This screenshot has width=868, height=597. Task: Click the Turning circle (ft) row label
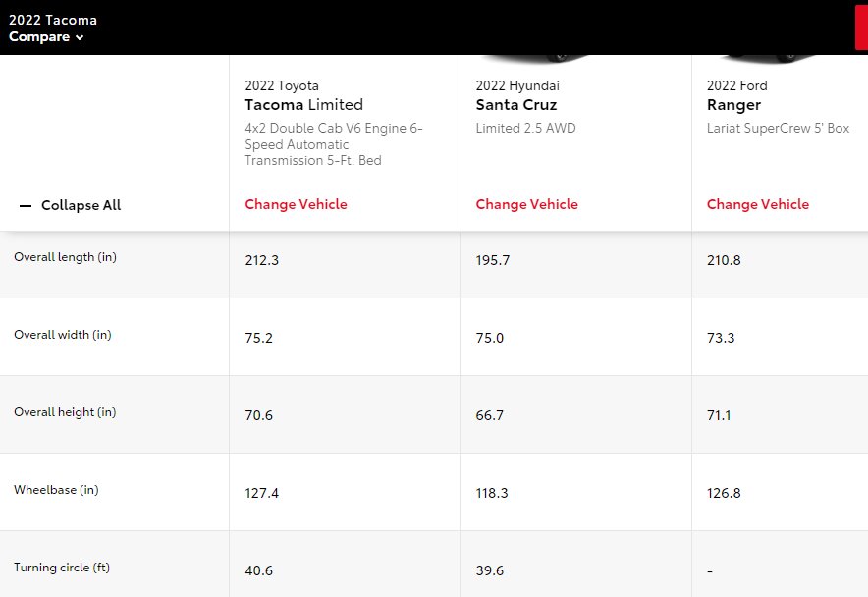[x=62, y=568]
